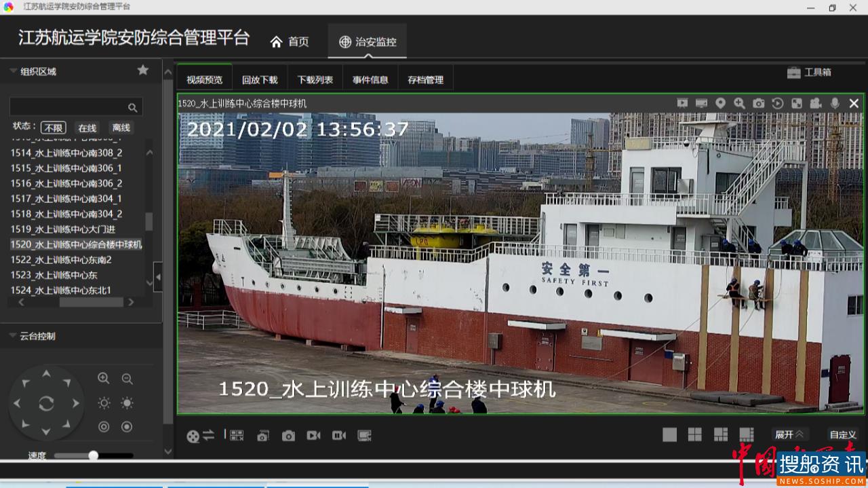Switch to four-window grid layout

point(695,434)
